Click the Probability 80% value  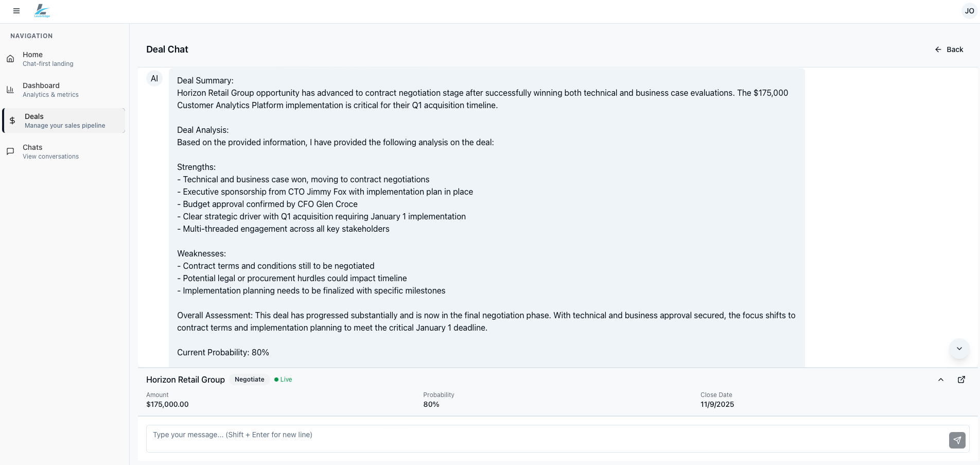pyautogui.click(x=430, y=404)
